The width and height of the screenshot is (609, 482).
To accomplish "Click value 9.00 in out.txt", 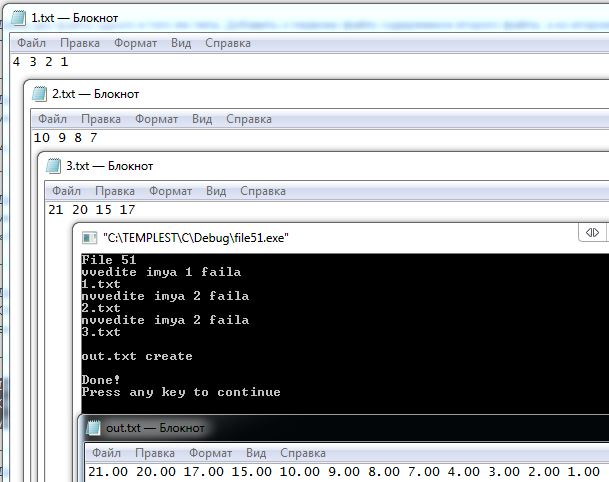I will 344,472.
